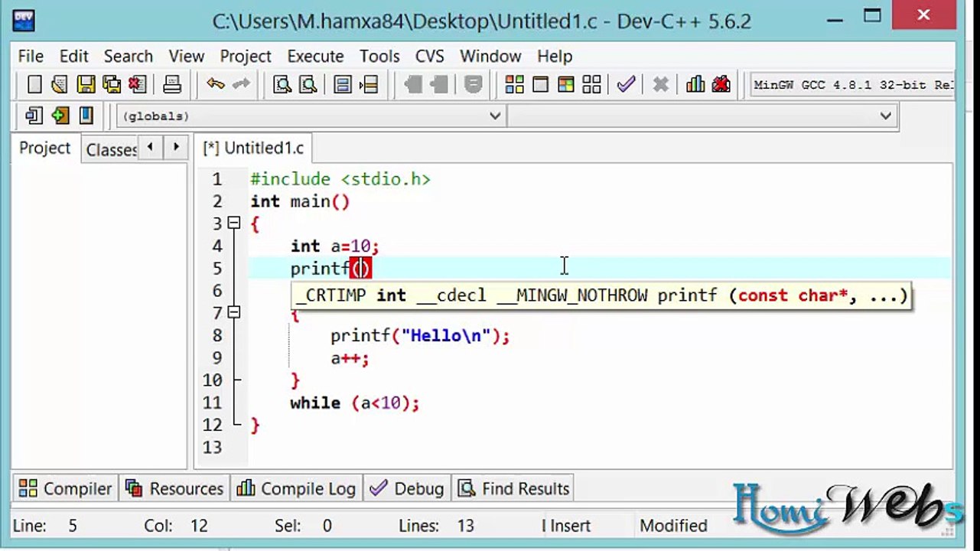Click the grayed-out back navigation arrow icon
This screenshot has height=551, width=980.
point(413,85)
